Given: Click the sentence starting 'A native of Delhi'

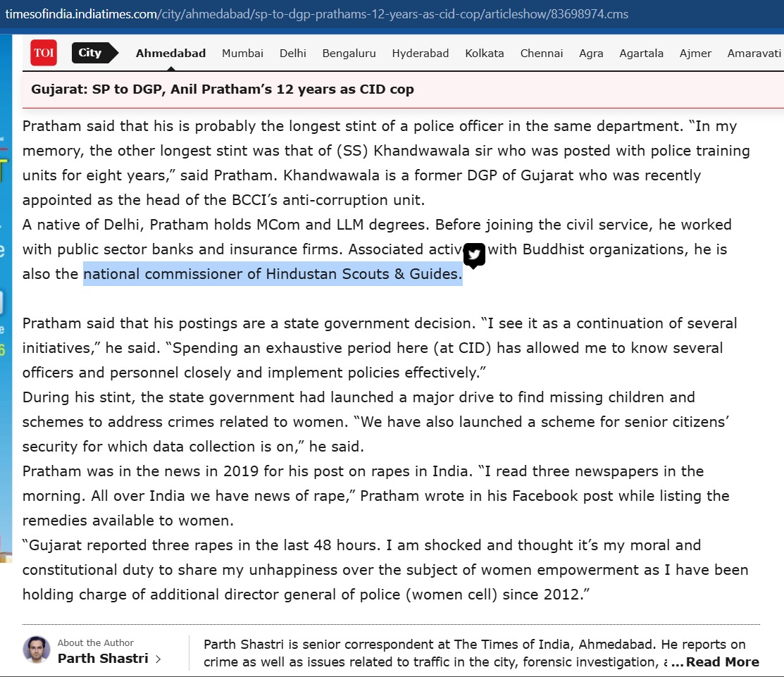Looking at the screenshot, I should click(x=225, y=225).
